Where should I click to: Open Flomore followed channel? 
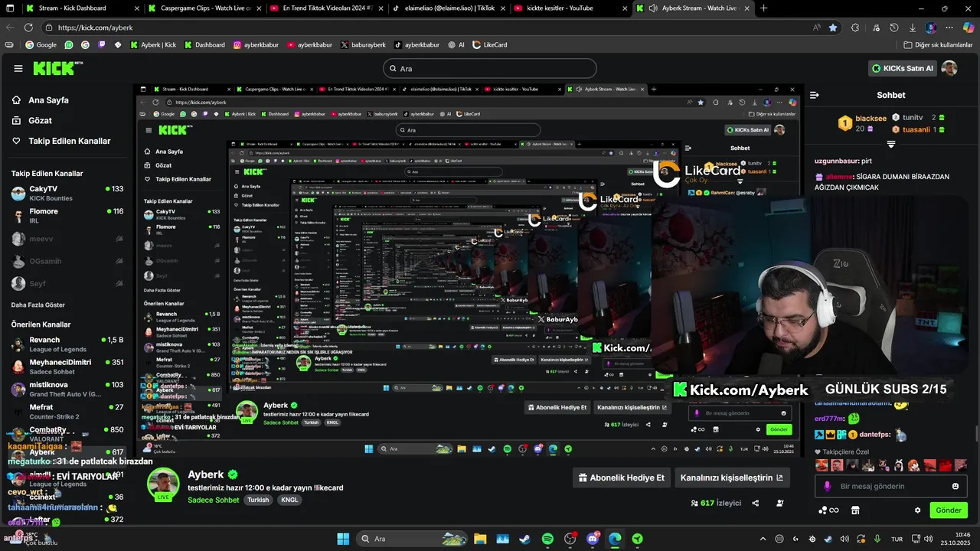coord(67,216)
